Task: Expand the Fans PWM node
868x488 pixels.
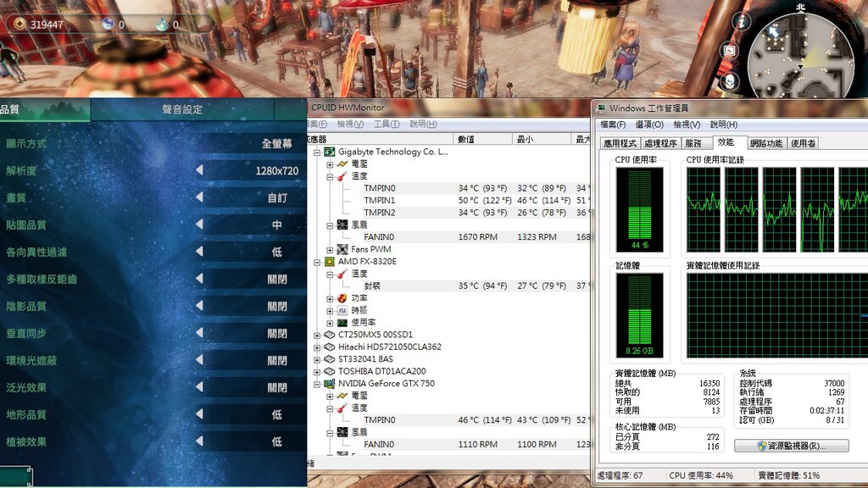Action: 330,250
